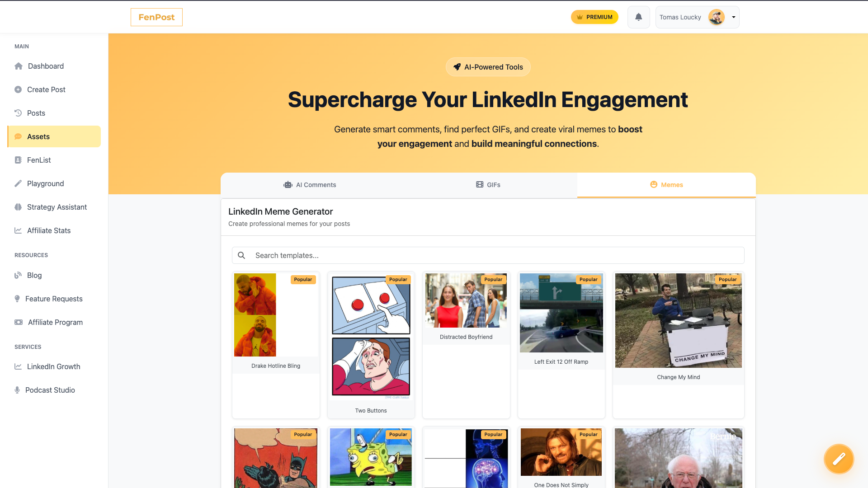Image resolution: width=868 pixels, height=488 pixels.
Task: Open the Playground menu item
Action: [54, 183]
